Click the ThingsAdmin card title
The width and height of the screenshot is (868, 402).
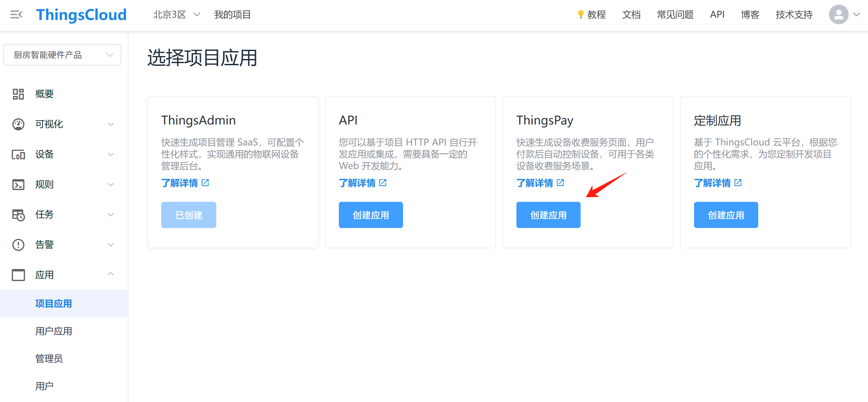[199, 120]
